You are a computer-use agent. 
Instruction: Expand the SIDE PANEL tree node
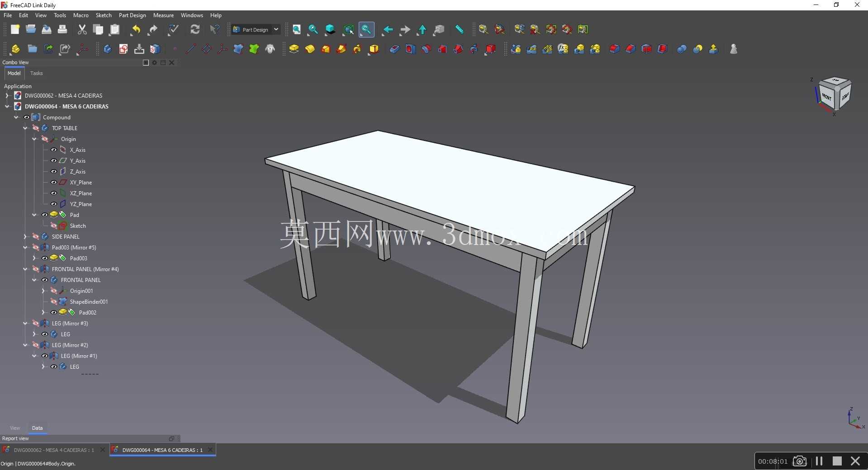point(25,237)
